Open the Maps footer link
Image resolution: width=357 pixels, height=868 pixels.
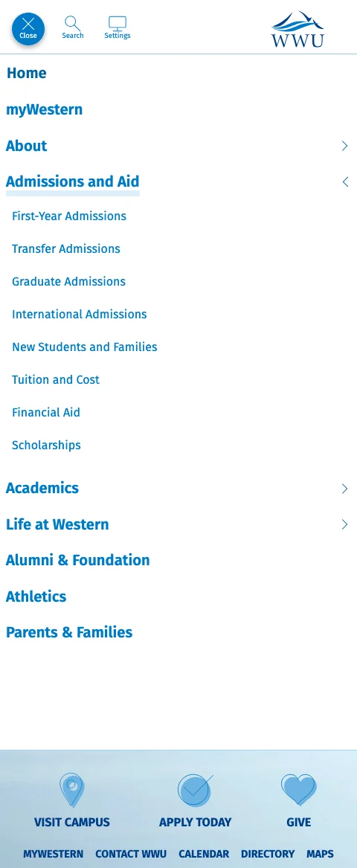[x=320, y=854]
